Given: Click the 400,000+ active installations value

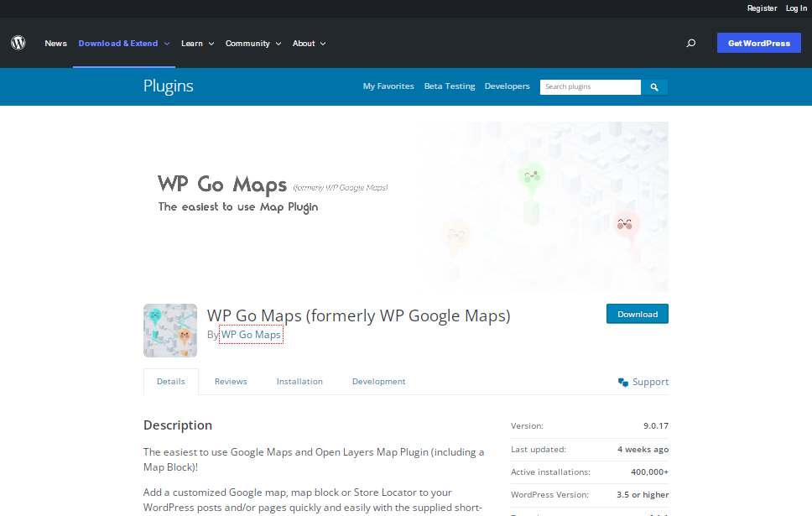Looking at the screenshot, I should point(649,472).
